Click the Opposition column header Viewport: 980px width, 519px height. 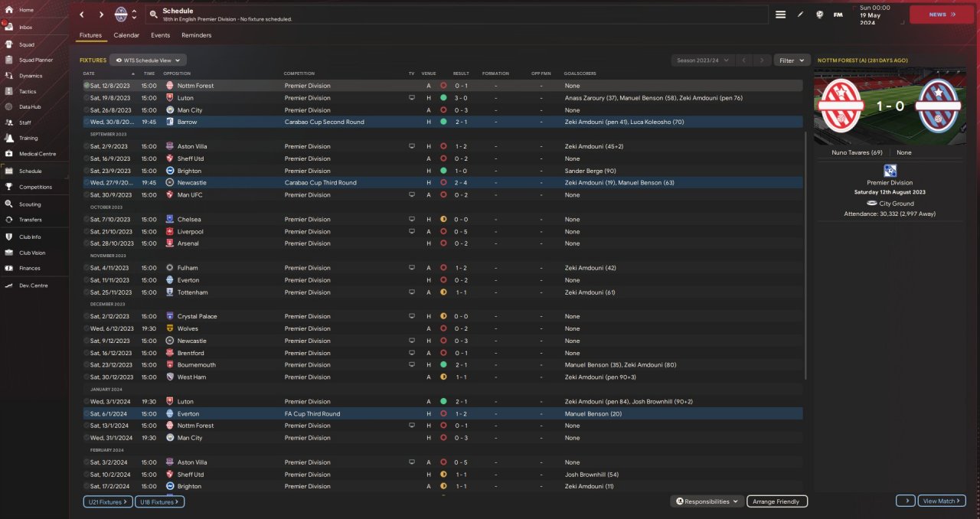pos(177,73)
